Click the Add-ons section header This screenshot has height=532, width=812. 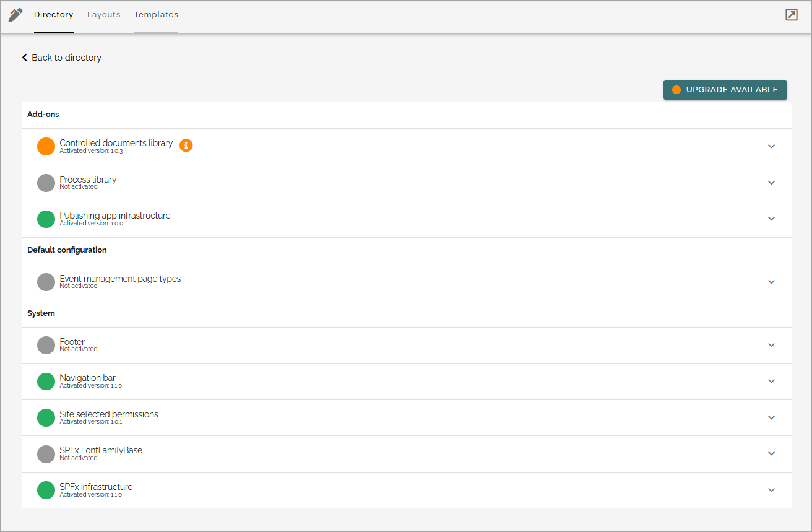[x=43, y=115]
